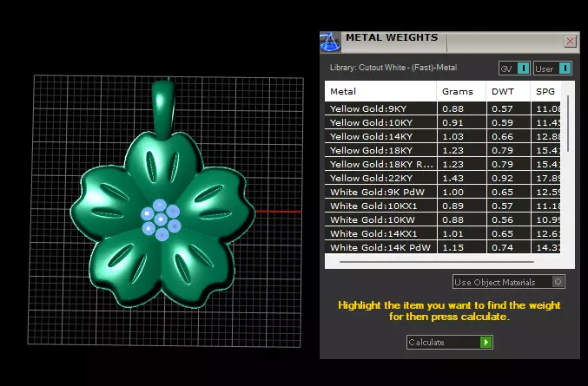This screenshot has width=588, height=386.
Task: Select the White Gold:10KW row
Action: 442,219
